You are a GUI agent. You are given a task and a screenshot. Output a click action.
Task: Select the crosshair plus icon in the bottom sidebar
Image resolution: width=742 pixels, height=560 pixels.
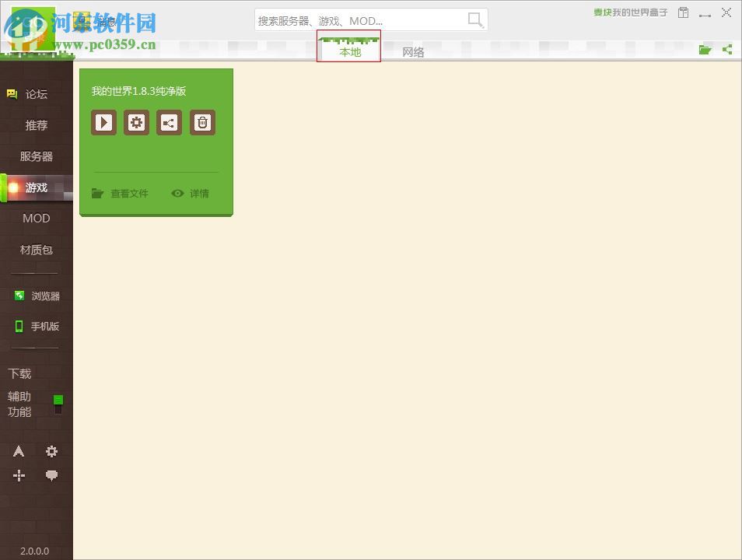pyautogui.click(x=19, y=475)
